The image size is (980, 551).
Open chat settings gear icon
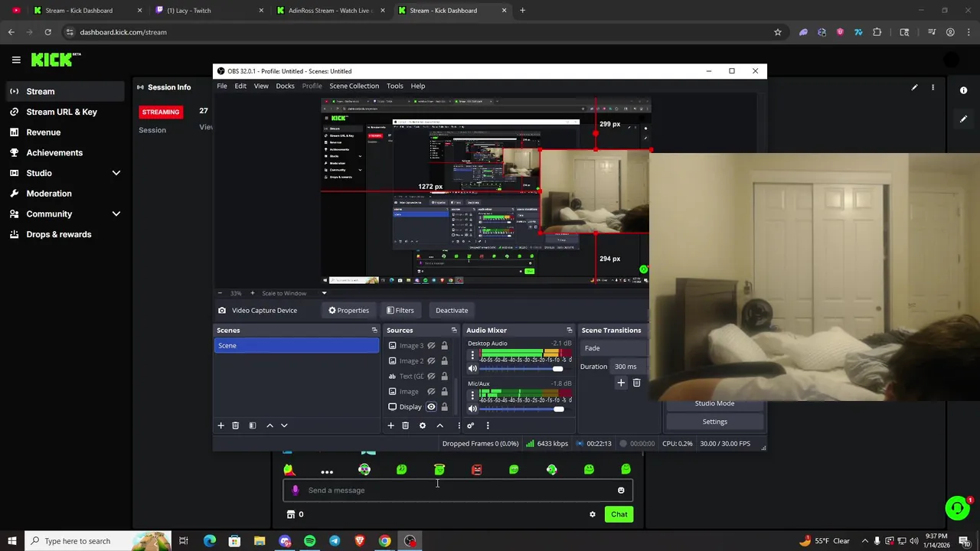[593, 514]
